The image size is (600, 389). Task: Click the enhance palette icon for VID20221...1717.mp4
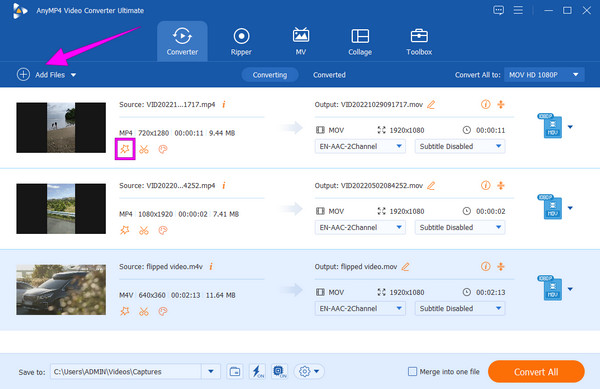coord(163,149)
